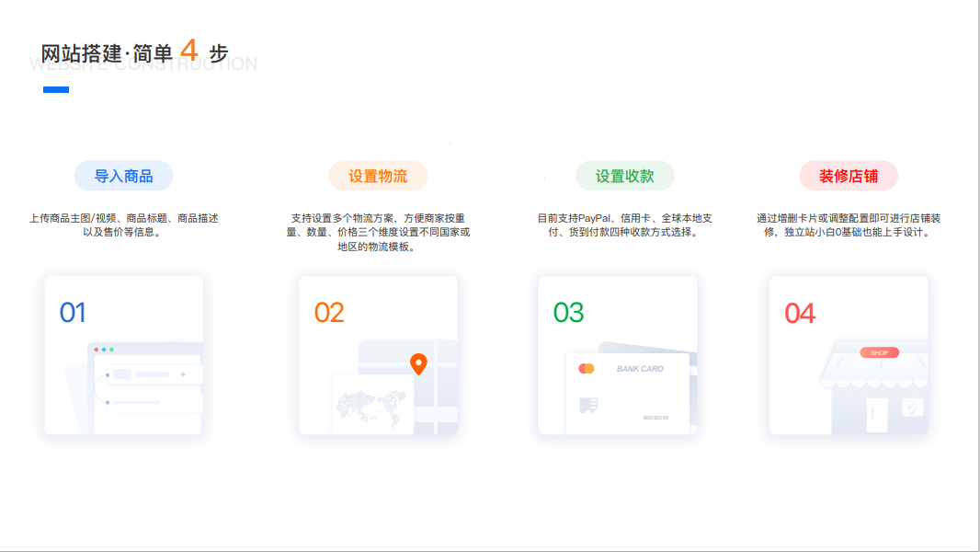The width and height of the screenshot is (980, 552).
Task: Click the orange map location pin
Action: click(418, 363)
